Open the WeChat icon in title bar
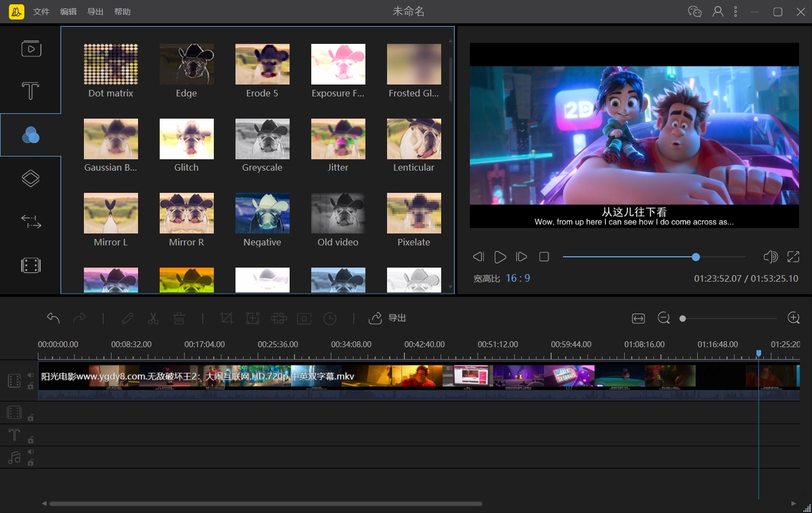The image size is (812, 513). [695, 11]
